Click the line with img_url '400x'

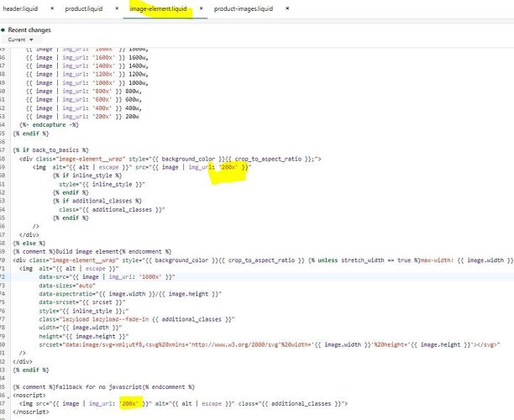tap(84, 108)
